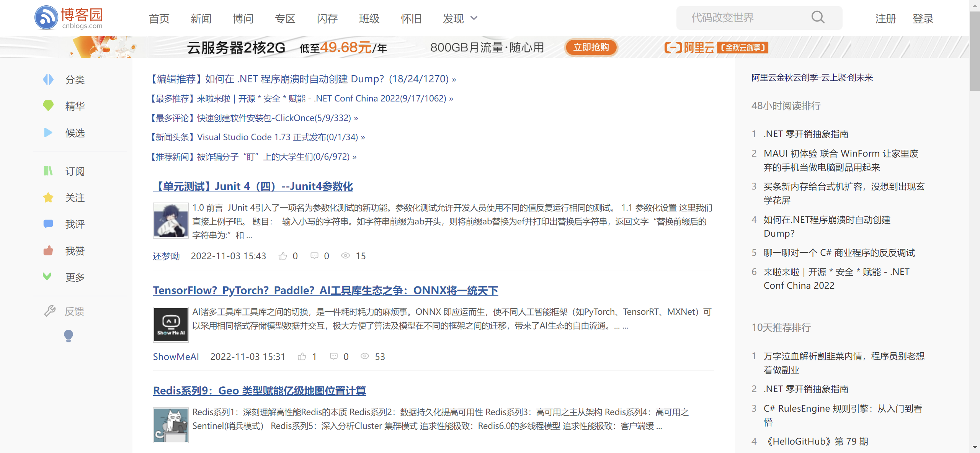
Task: Open the 订阅 subscriptions icon
Action: pyautogui.click(x=48, y=171)
